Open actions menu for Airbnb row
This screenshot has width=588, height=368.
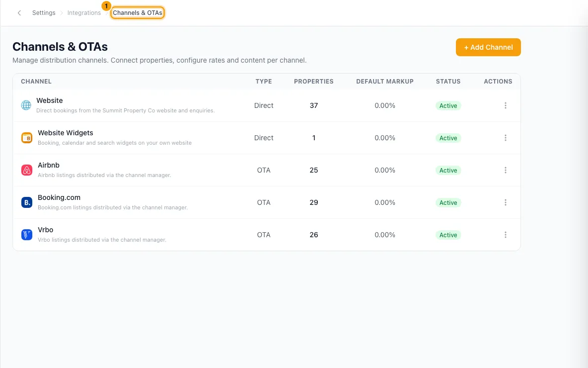[x=506, y=170]
